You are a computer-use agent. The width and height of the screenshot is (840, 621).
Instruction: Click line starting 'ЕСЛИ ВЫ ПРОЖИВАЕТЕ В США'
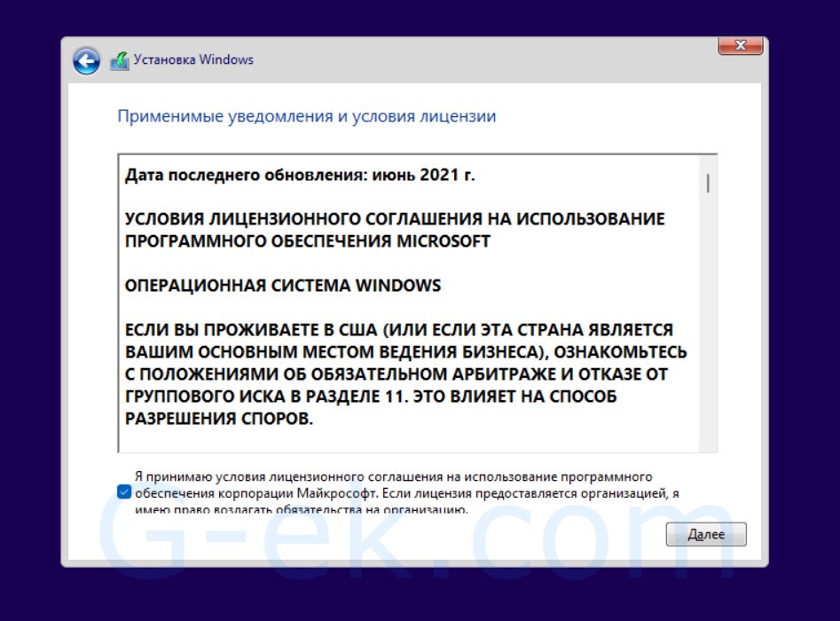click(399, 329)
